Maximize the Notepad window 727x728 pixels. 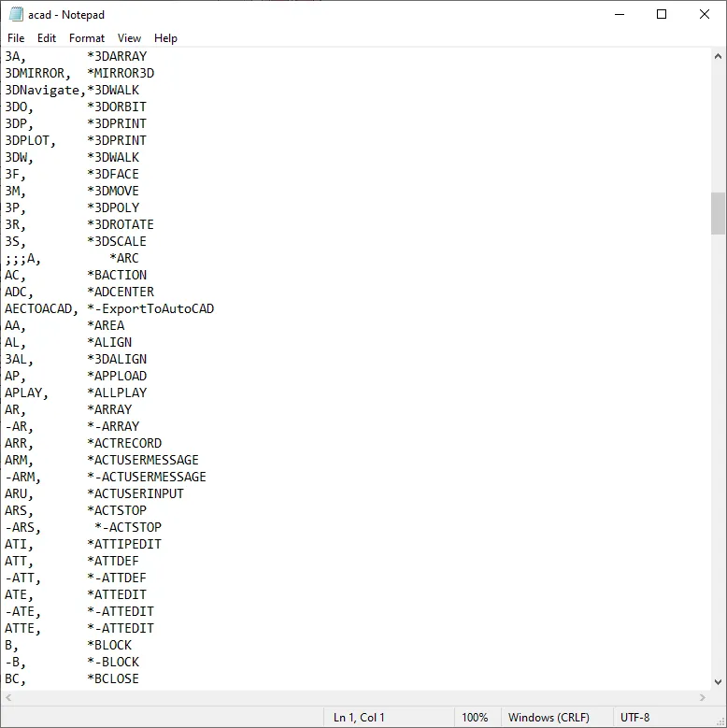(x=662, y=15)
